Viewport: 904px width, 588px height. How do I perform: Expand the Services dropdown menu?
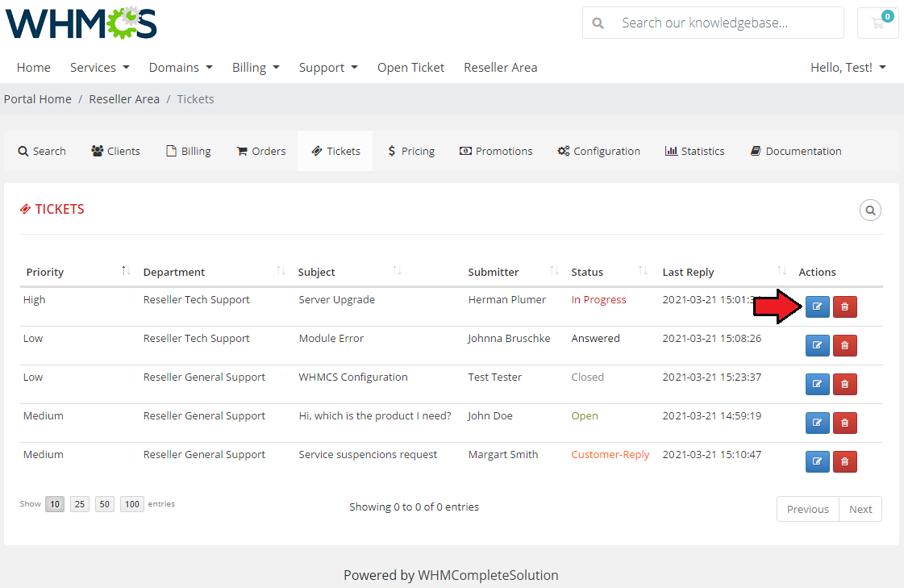click(100, 68)
